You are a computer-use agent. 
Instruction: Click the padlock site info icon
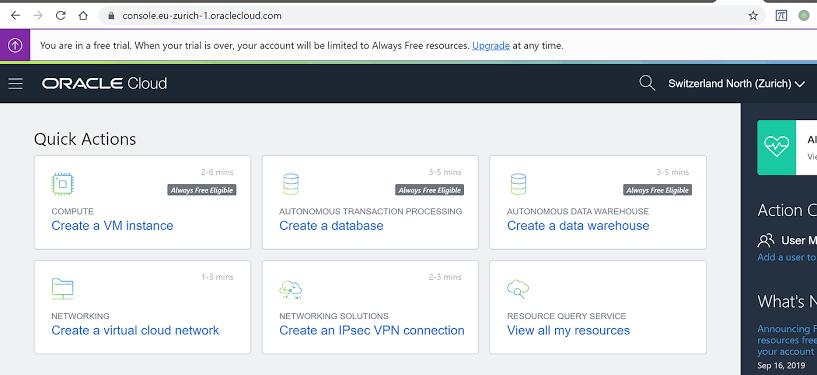[110, 16]
